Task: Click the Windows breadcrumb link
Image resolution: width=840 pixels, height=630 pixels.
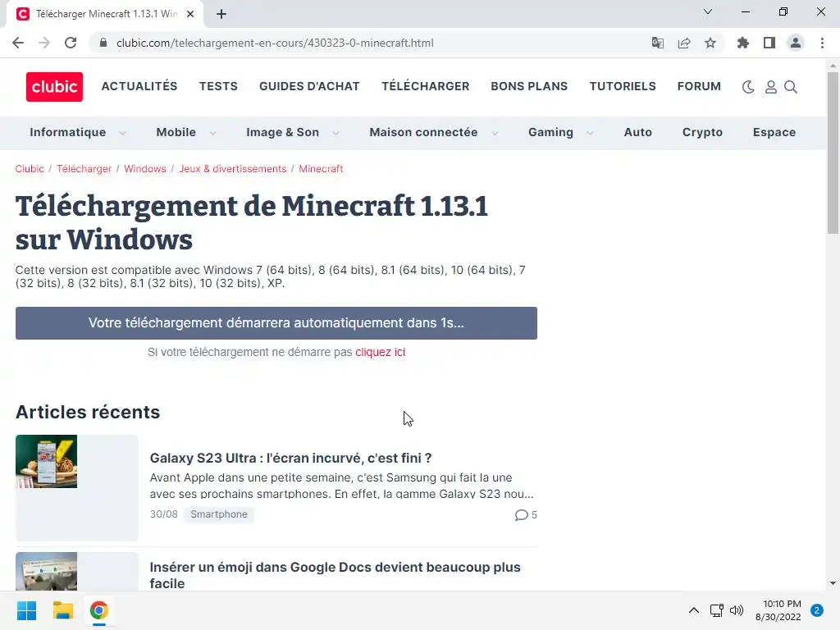Action: pyautogui.click(x=145, y=169)
